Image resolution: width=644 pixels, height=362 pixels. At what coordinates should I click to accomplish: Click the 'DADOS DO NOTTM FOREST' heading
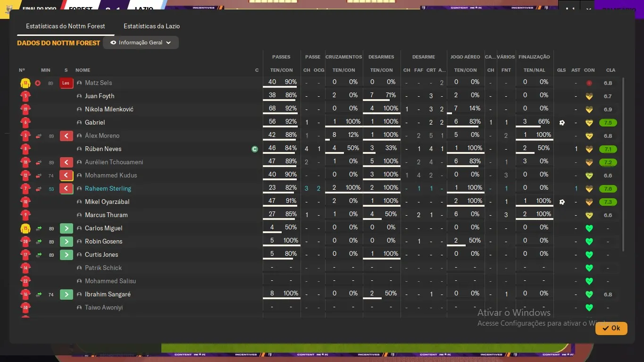click(59, 43)
